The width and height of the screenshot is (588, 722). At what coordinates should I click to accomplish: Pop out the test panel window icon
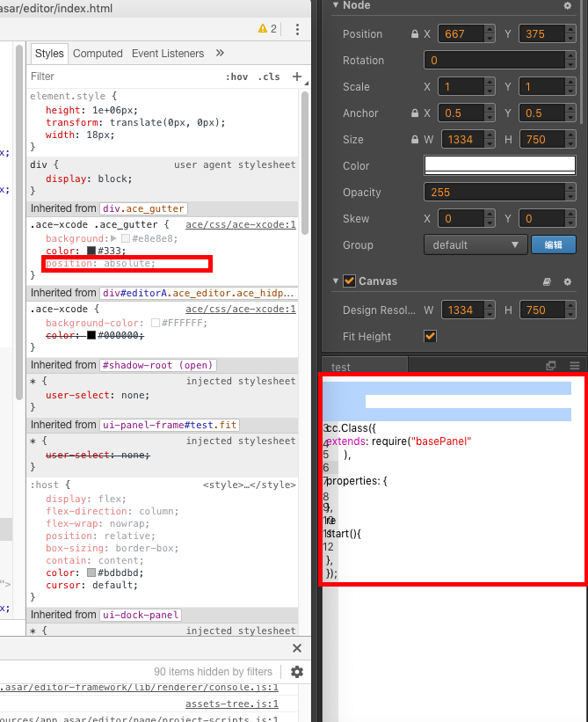[551, 366]
